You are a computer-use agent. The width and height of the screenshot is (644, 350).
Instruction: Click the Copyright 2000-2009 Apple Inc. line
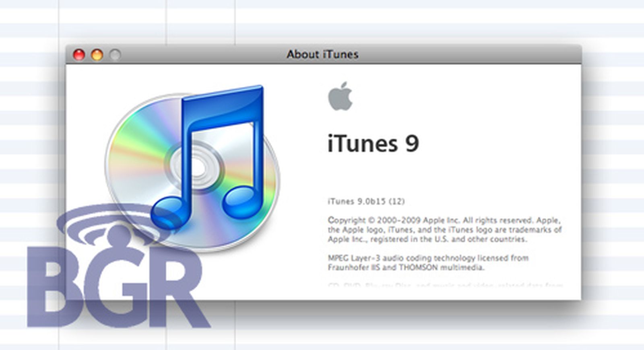[444, 220]
